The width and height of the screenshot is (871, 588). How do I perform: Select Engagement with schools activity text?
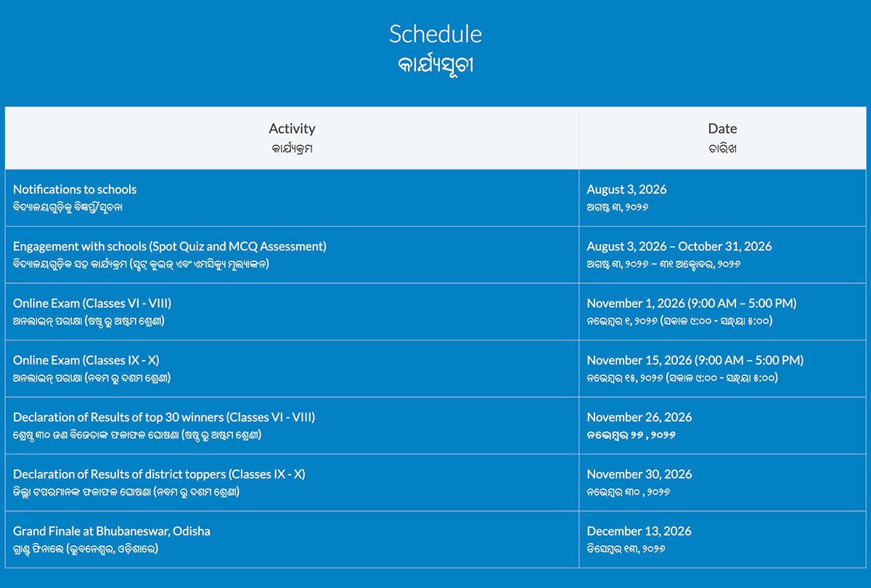tap(170, 246)
